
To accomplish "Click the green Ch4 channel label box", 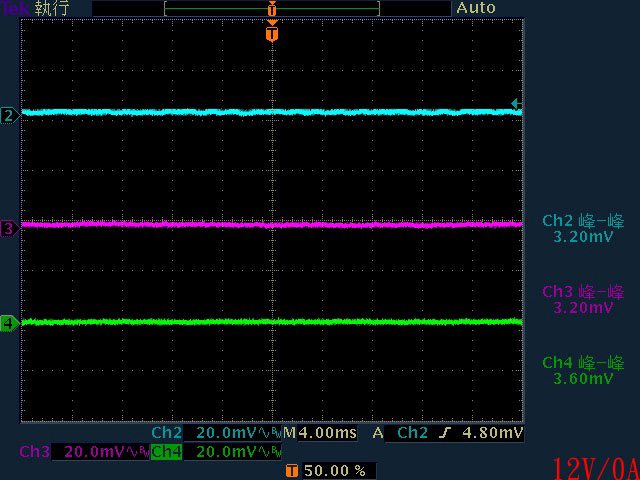I will [x=166, y=452].
